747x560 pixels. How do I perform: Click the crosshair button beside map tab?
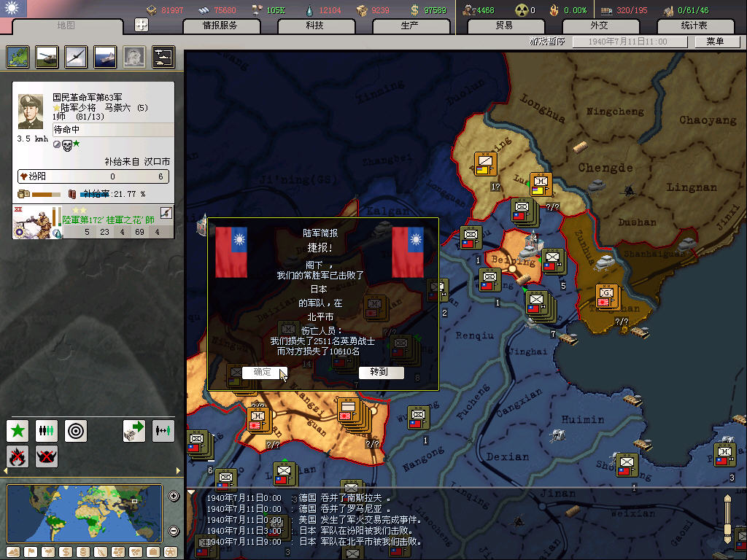(142, 25)
